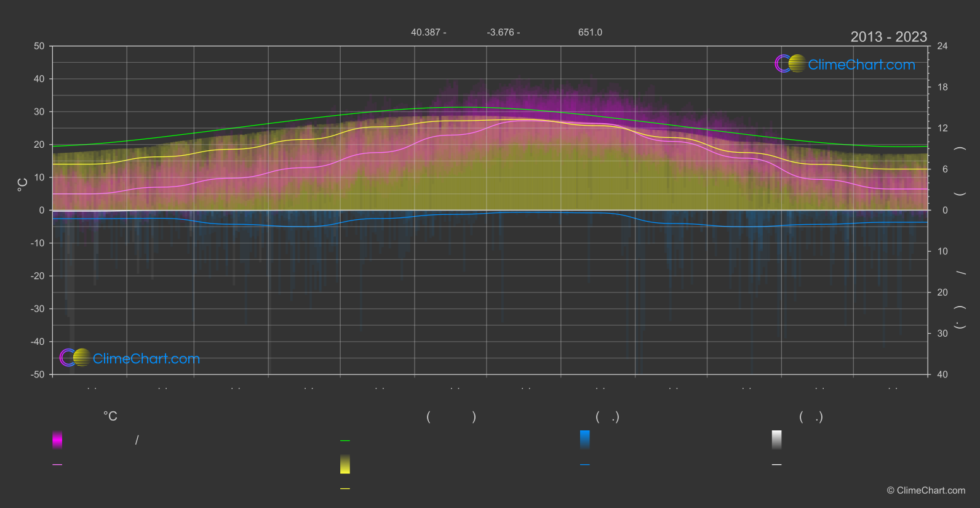The height and width of the screenshot is (508, 980).
Task: Select the yellow gradient legend swatch
Action: [345, 464]
